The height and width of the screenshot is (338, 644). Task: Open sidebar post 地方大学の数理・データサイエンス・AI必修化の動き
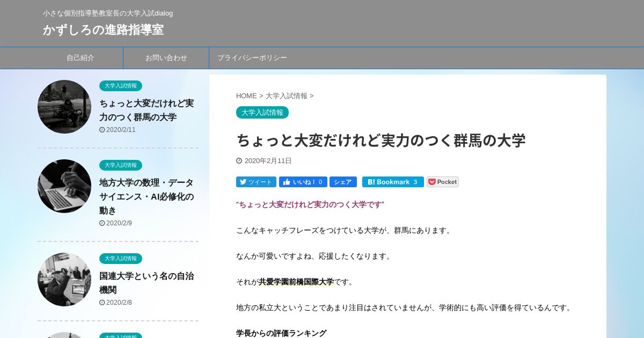tap(147, 196)
